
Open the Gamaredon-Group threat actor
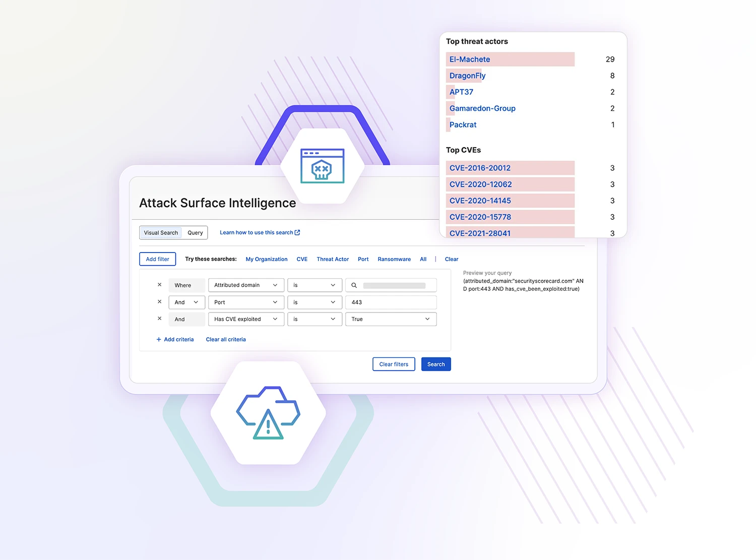(482, 108)
